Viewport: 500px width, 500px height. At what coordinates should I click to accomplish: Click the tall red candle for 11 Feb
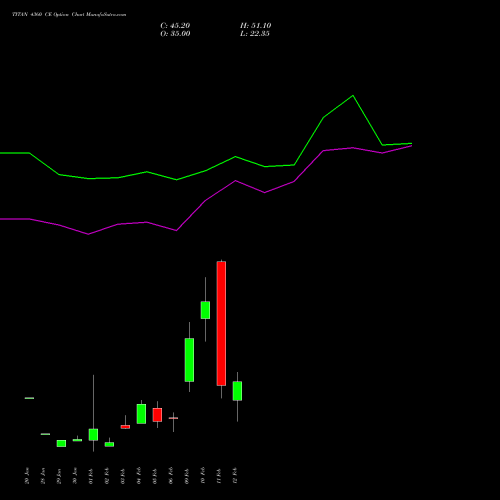pyautogui.click(x=221, y=323)
